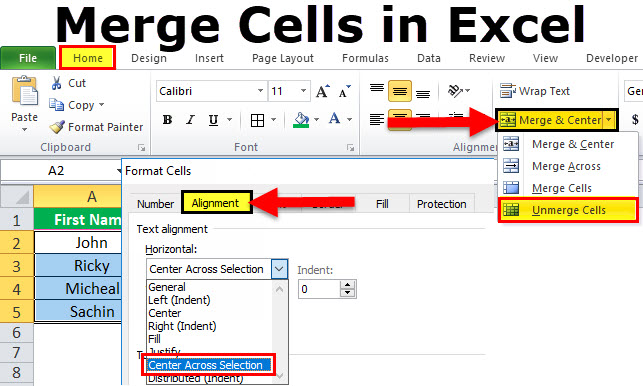The image size is (643, 386).
Task: Select Align Text Left icon
Action: coord(377,119)
